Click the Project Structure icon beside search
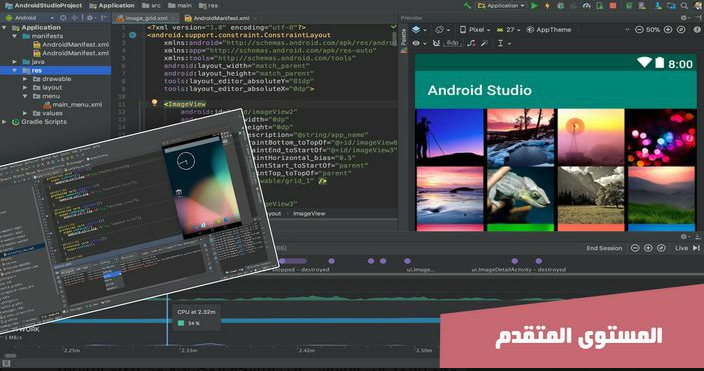The width and height of the screenshot is (704, 371). point(671,6)
